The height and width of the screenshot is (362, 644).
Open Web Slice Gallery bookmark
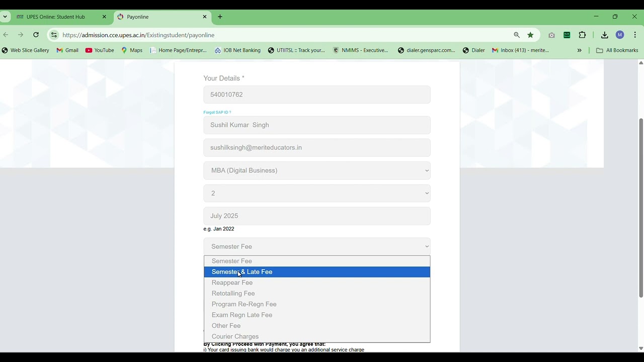tap(25, 50)
